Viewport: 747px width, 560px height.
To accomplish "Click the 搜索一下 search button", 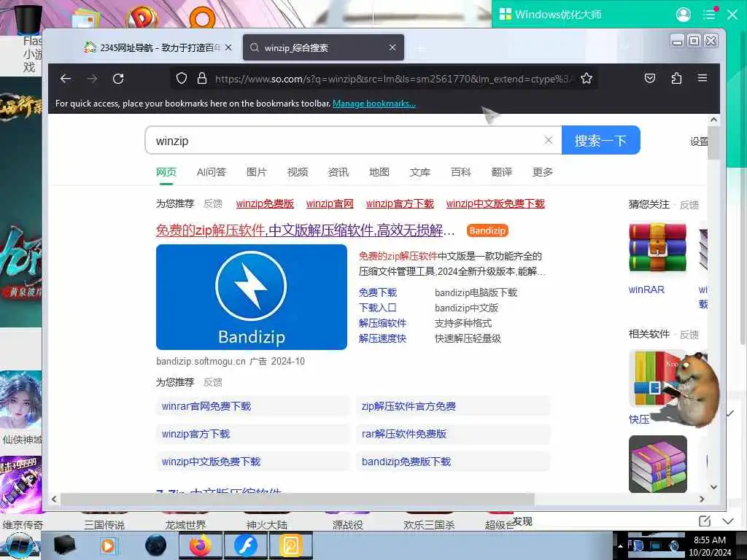I will (601, 140).
